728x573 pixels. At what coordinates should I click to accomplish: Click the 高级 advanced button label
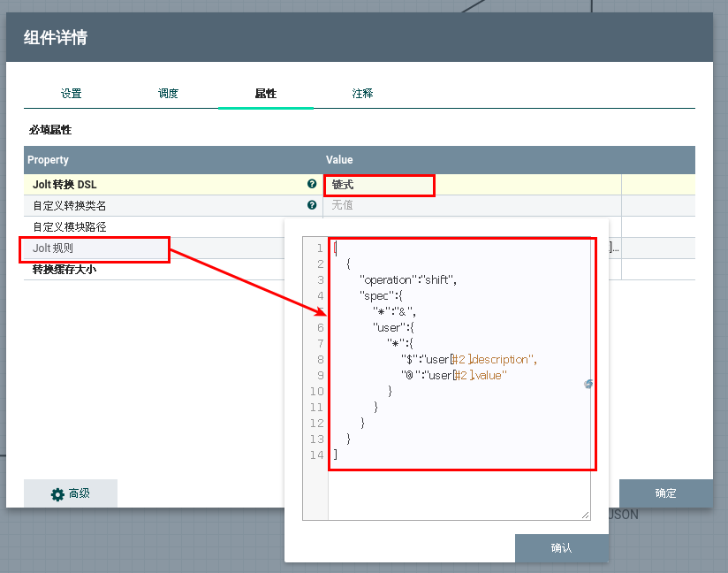80,494
